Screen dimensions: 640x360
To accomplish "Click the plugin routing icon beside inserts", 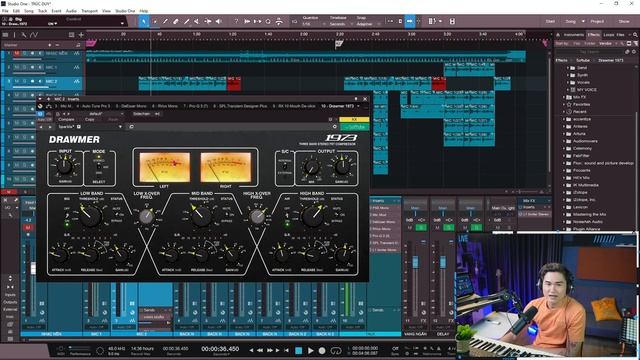I will pos(49,106).
